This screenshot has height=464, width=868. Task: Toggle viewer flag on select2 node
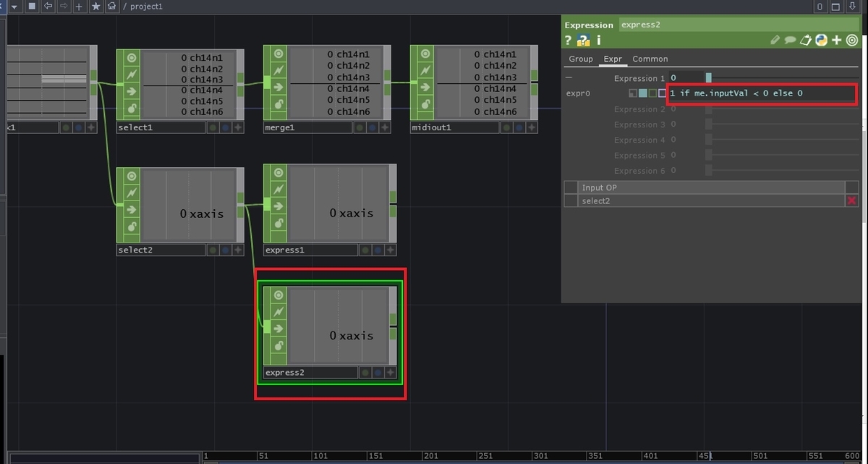pyautogui.click(x=132, y=176)
